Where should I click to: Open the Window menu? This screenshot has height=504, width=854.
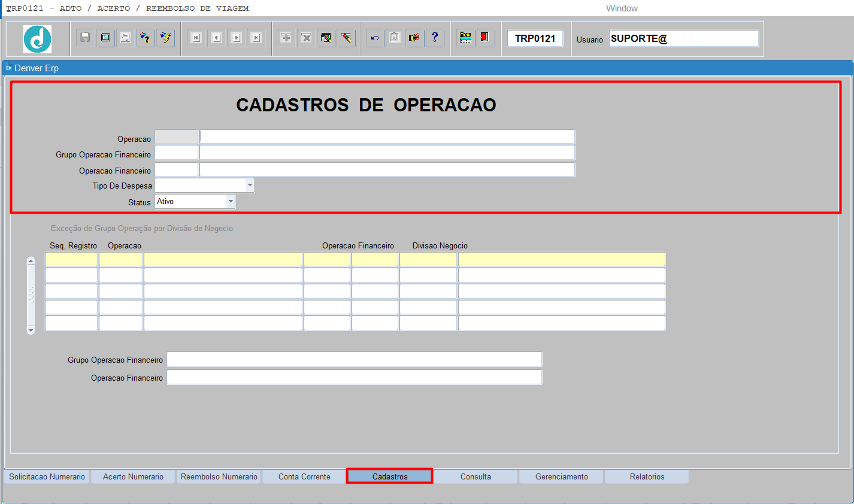pos(621,8)
